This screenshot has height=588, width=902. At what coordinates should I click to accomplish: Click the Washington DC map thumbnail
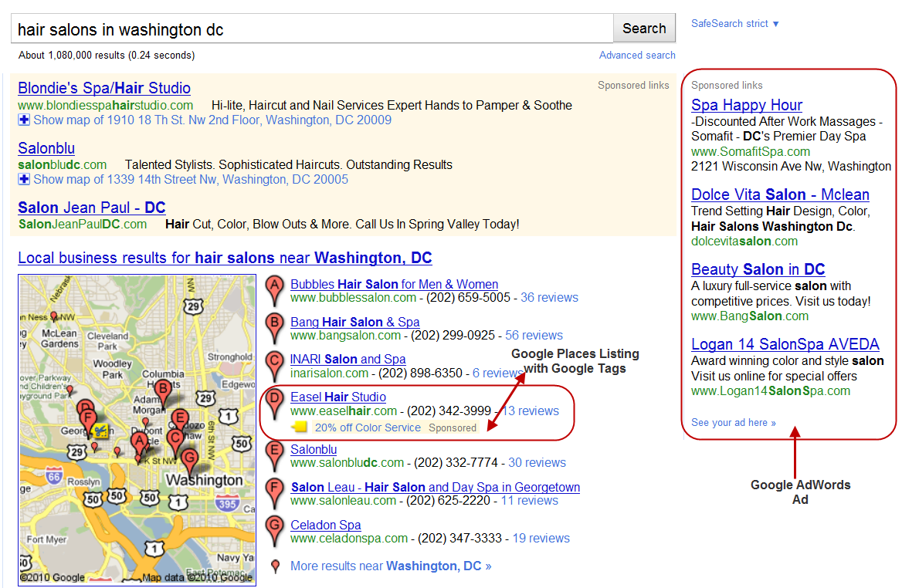tap(137, 430)
